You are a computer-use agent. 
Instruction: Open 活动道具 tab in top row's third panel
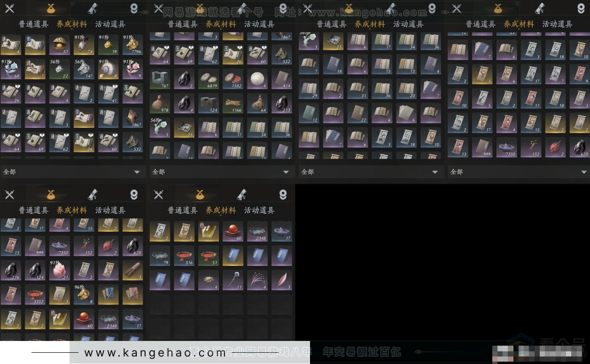click(408, 24)
